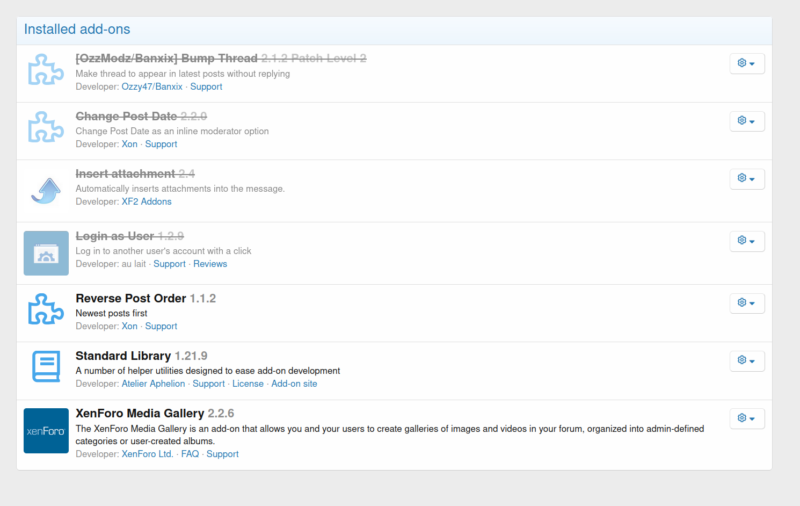Open gear menu for Insert attachment
The image size is (800, 506).
[746, 179]
